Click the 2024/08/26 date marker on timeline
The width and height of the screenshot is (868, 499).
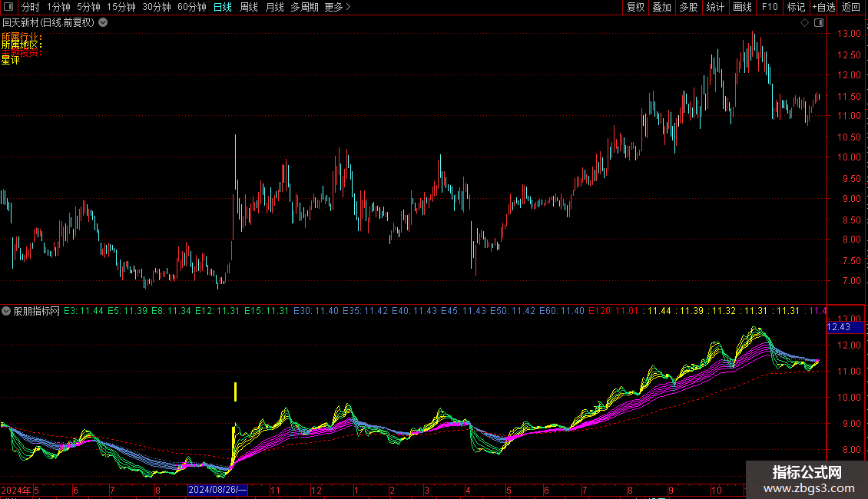pyautogui.click(x=217, y=490)
